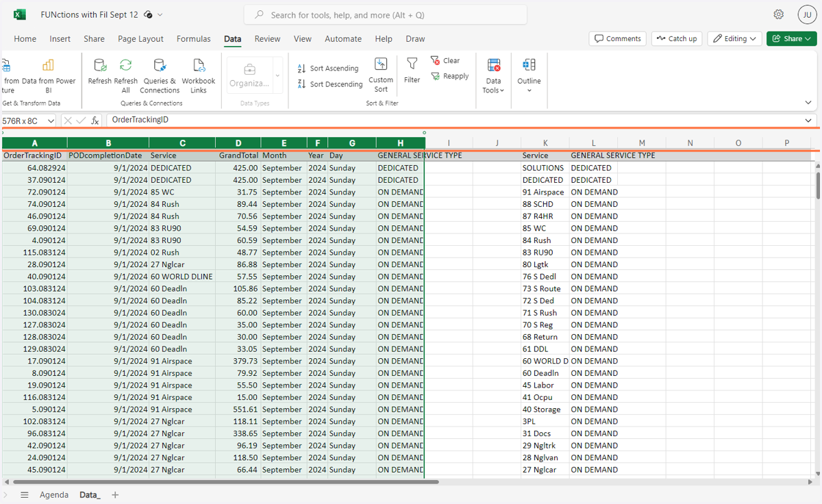Viewport: 822px width, 504px height.
Task: Open the Home tab
Action: (25, 39)
